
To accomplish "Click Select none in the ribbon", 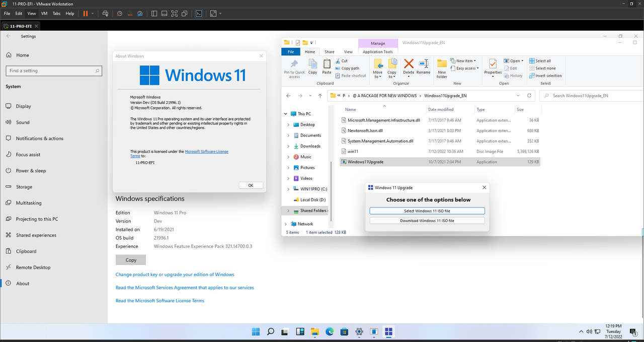I will [542, 68].
